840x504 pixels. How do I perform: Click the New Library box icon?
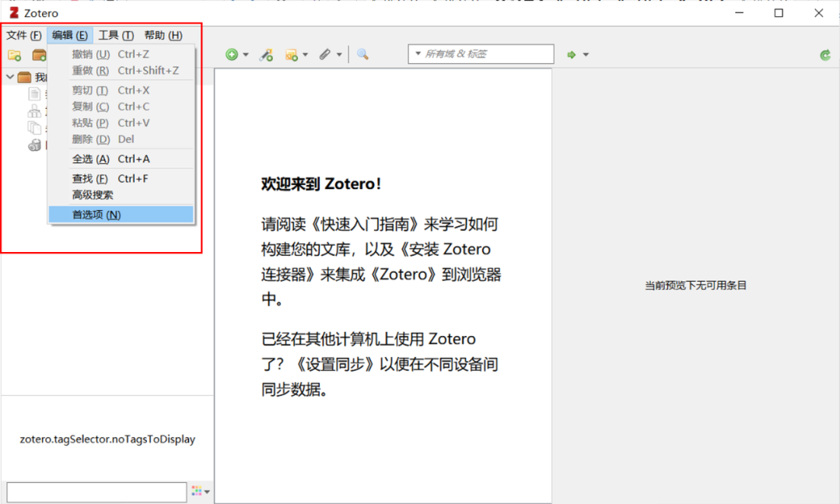[x=39, y=54]
